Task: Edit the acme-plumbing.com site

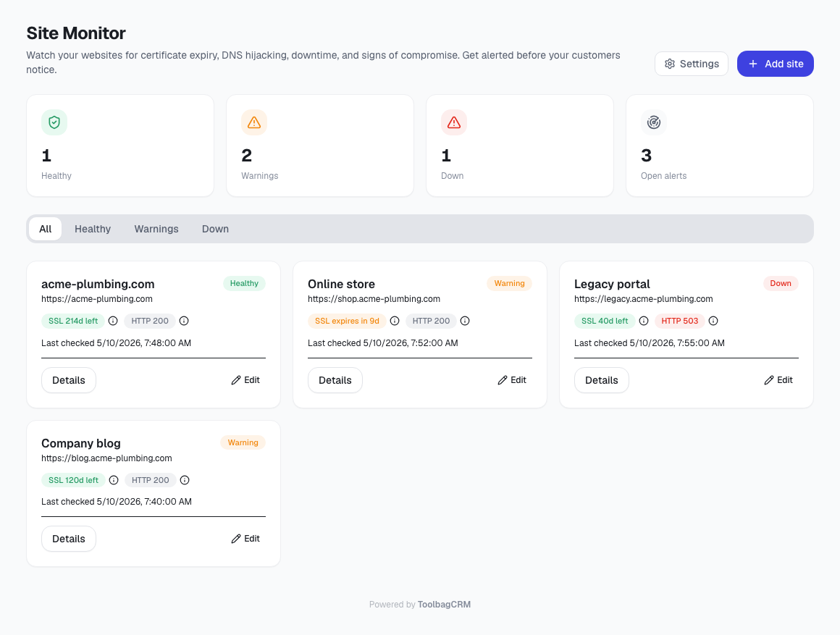Action: coord(245,380)
